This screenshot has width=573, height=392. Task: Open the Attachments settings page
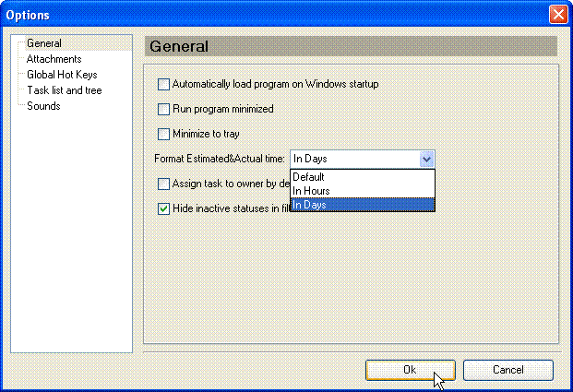(54, 59)
